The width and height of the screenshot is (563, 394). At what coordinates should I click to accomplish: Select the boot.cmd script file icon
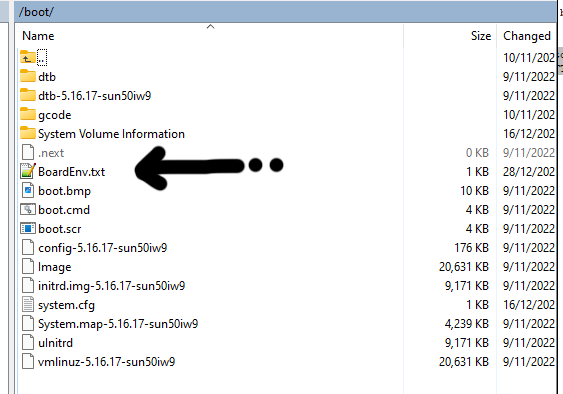(x=28, y=209)
